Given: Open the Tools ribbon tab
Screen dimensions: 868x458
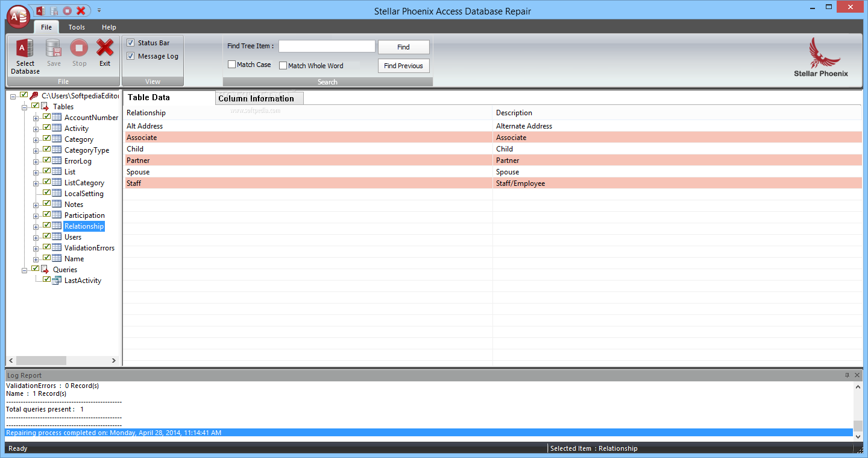Looking at the screenshot, I should pos(77,27).
